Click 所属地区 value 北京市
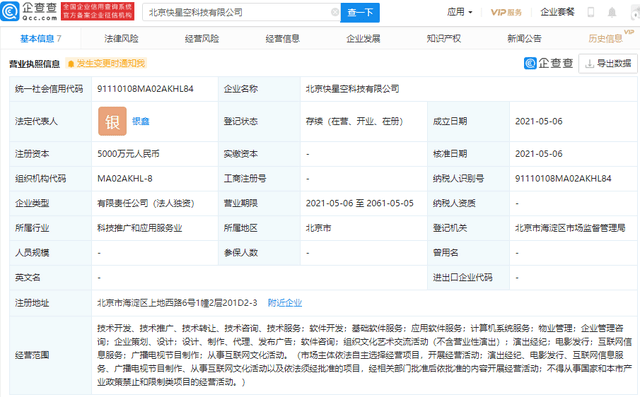The height and width of the screenshot is (397, 640). pyautogui.click(x=318, y=228)
